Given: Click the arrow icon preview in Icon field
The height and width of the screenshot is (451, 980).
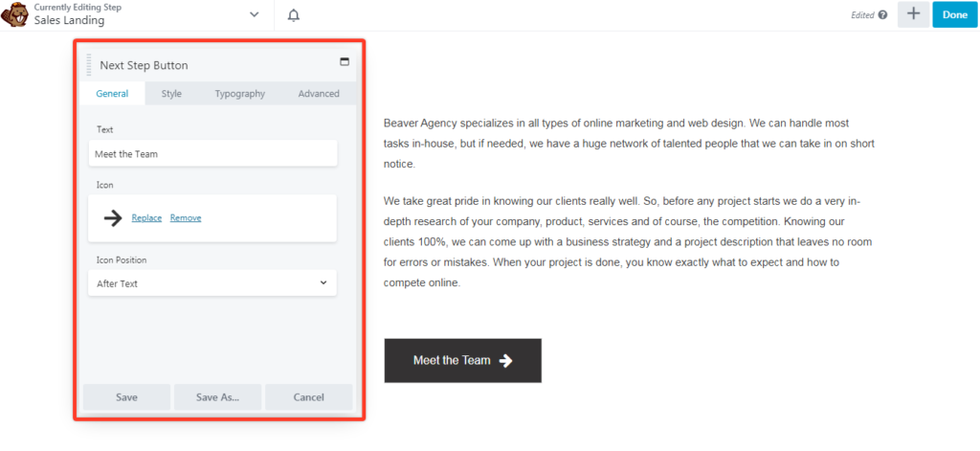Looking at the screenshot, I should click(113, 218).
